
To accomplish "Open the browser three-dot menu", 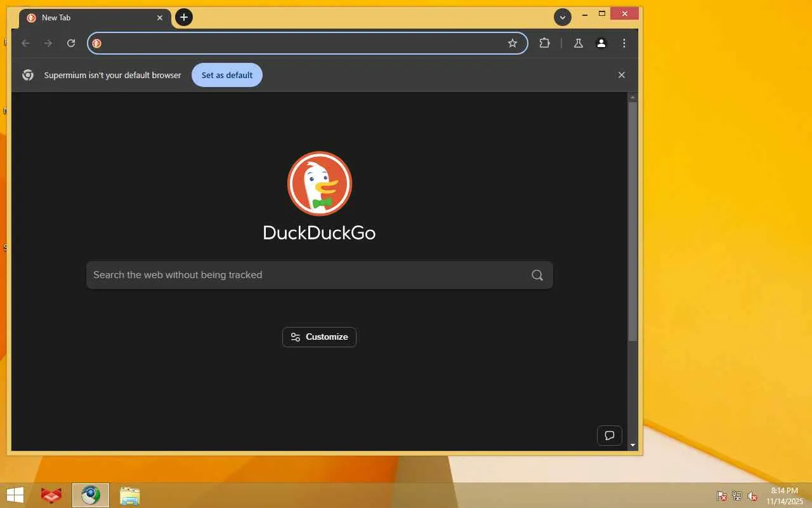I will pyautogui.click(x=624, y=43).
